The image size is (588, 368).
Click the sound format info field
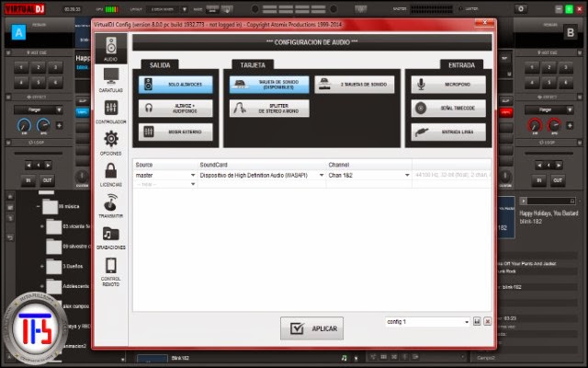[x=452, y=176]
